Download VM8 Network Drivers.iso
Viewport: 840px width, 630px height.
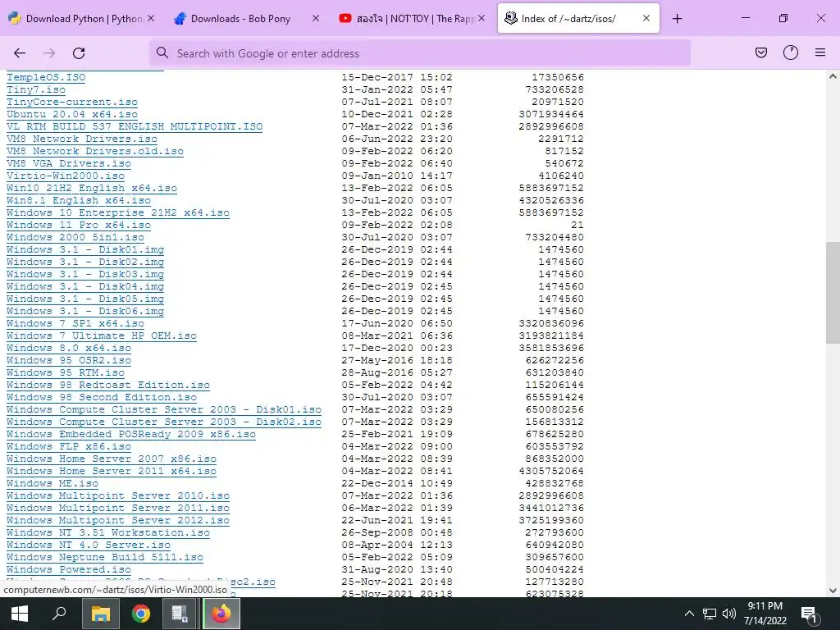pos(82,139)
